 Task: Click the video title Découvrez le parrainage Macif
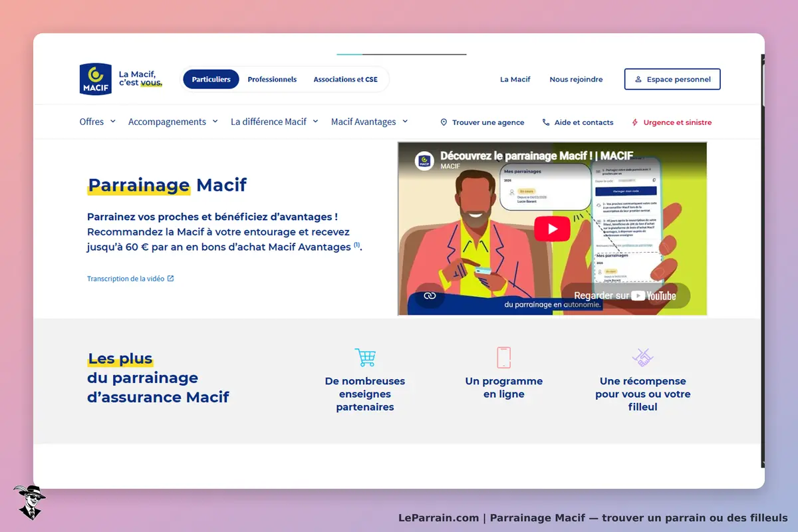537,156
